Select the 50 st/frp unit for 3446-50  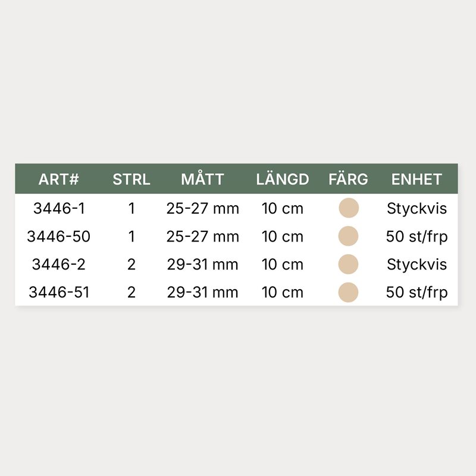click(x=416, y=236)
